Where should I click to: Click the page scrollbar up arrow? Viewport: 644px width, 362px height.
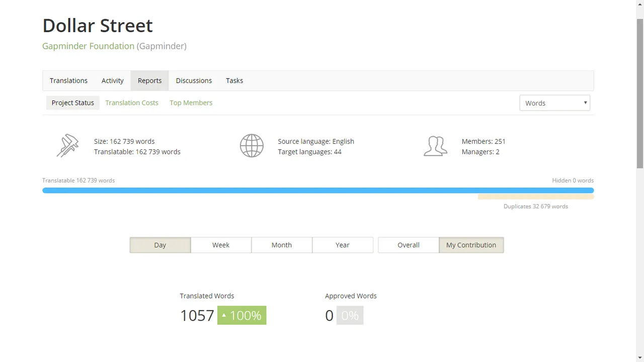640,4
